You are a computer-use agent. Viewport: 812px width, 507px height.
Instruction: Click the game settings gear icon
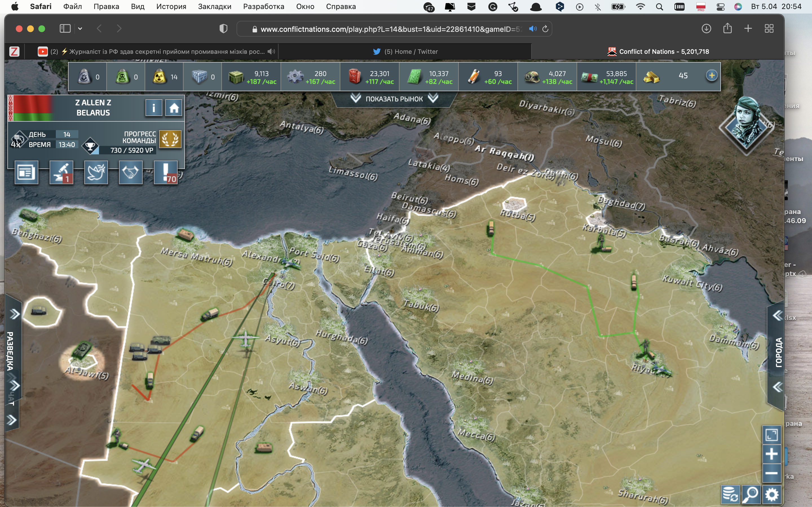772,495
